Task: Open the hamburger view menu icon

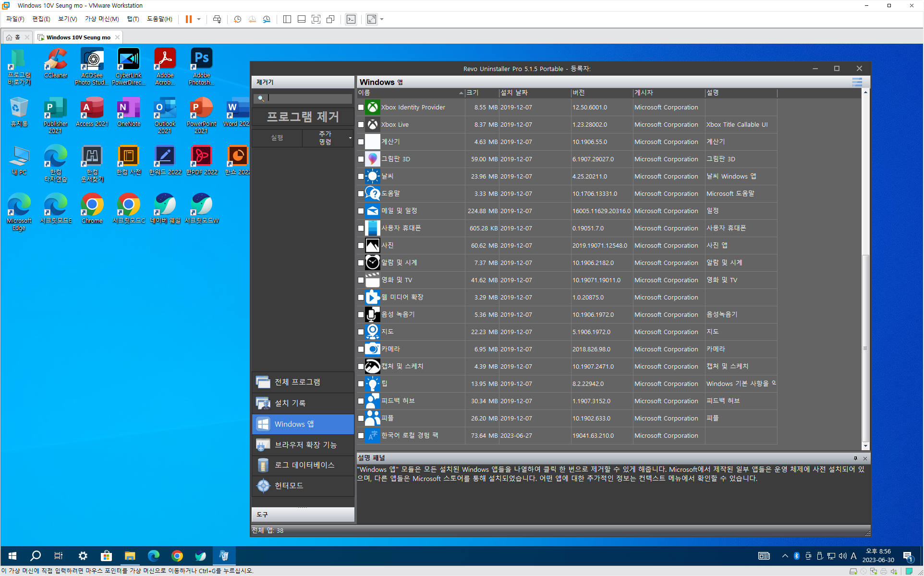Action: [x=857, y=82]
